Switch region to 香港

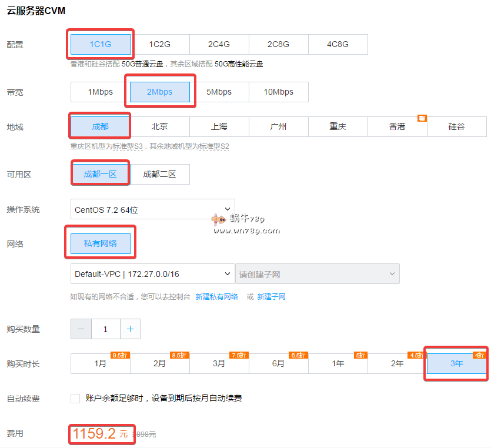click(x=397, y=126)
